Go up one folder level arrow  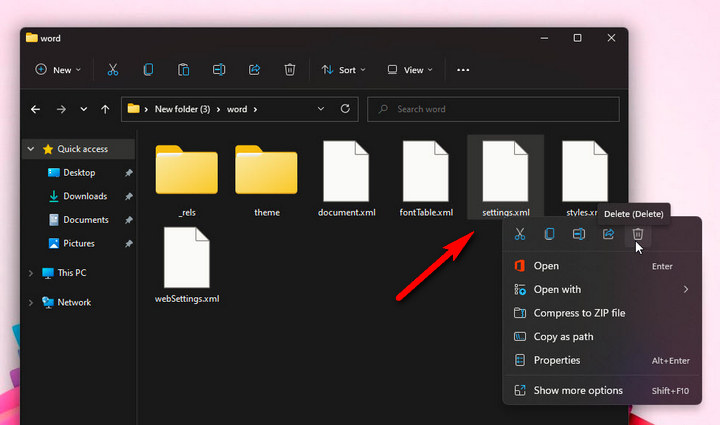[x=105, y=109]
